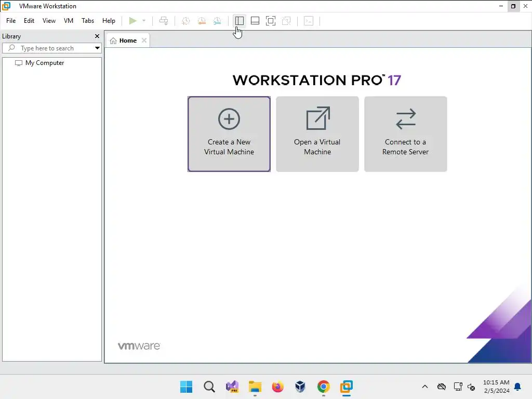
Task: Toggle the library sidebar toolbar icon
Action: click(x=239, y=21)
